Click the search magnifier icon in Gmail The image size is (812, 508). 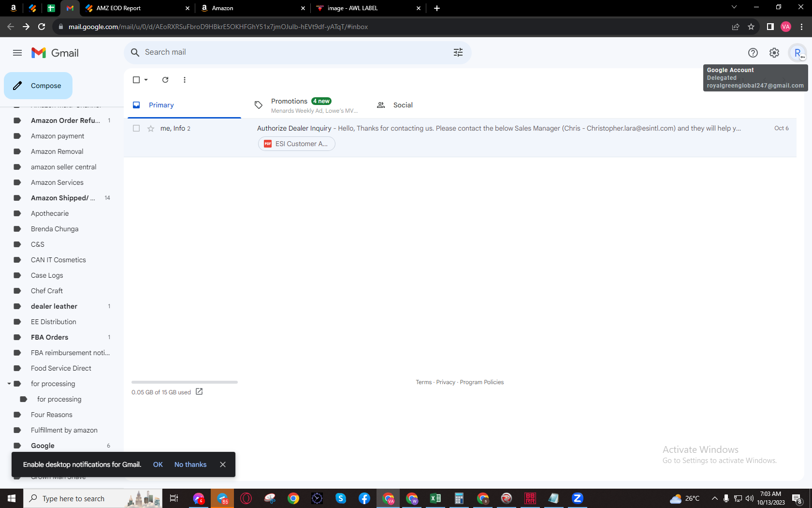[x=135, y=52]
